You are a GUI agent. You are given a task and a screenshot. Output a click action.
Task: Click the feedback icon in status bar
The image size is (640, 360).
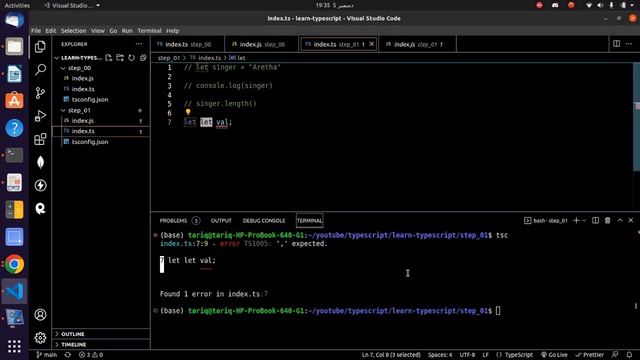pos(615,355)
